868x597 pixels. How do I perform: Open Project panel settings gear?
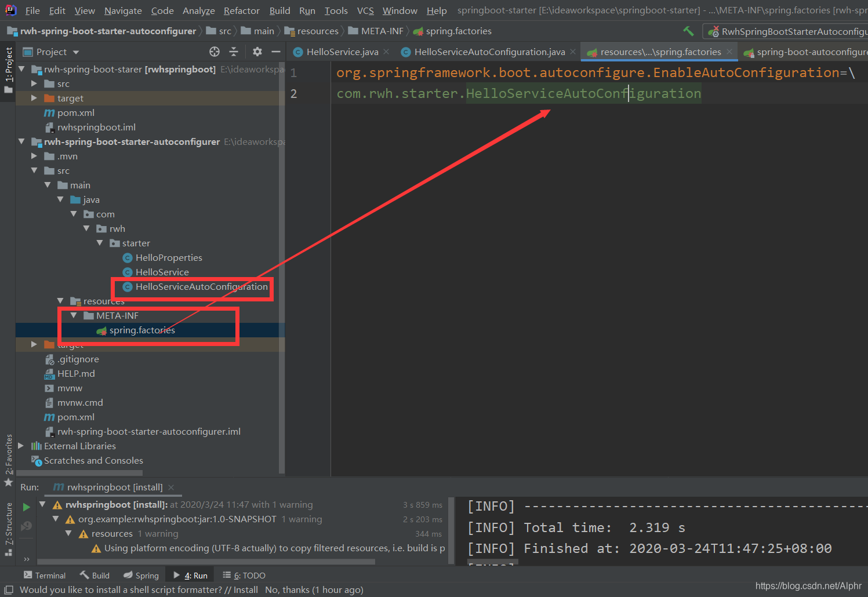pos(257,52)
